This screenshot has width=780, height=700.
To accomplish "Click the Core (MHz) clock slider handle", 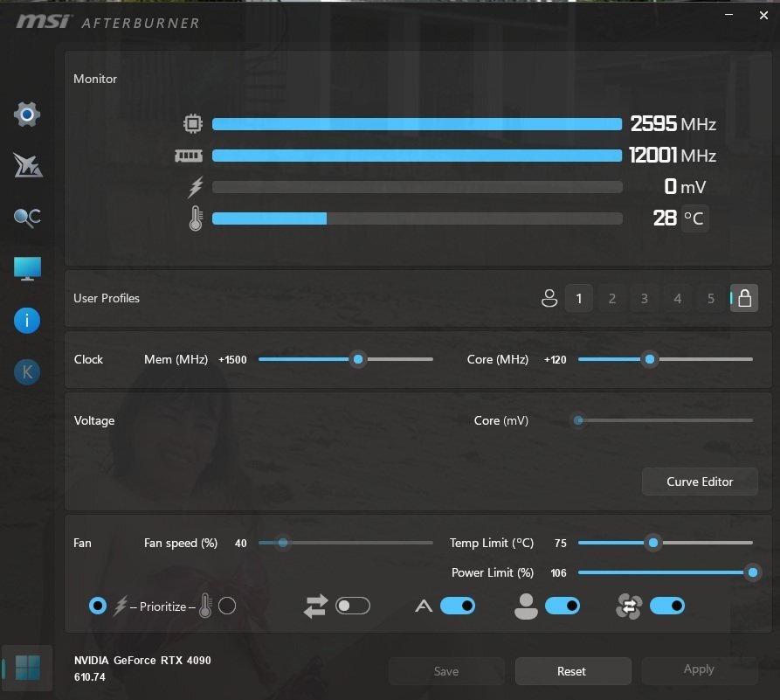I will pyautogui.click(x=650, y=359).
